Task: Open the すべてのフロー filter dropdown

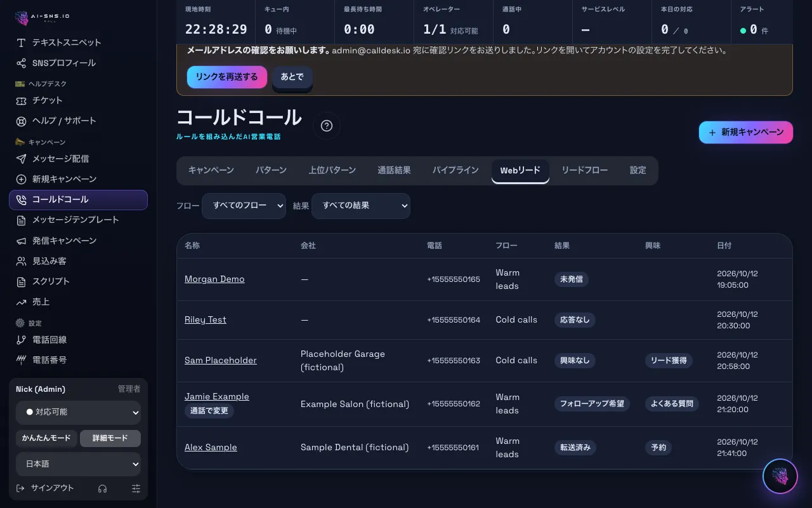Action: tap(244, 206)
